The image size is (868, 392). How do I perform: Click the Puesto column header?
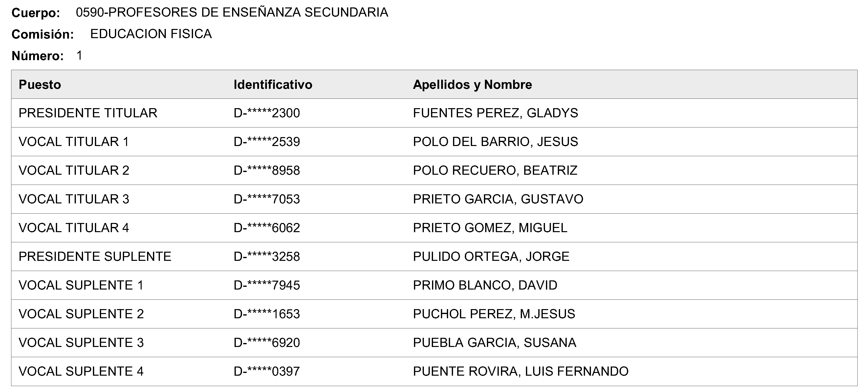(x=40, y=85)
